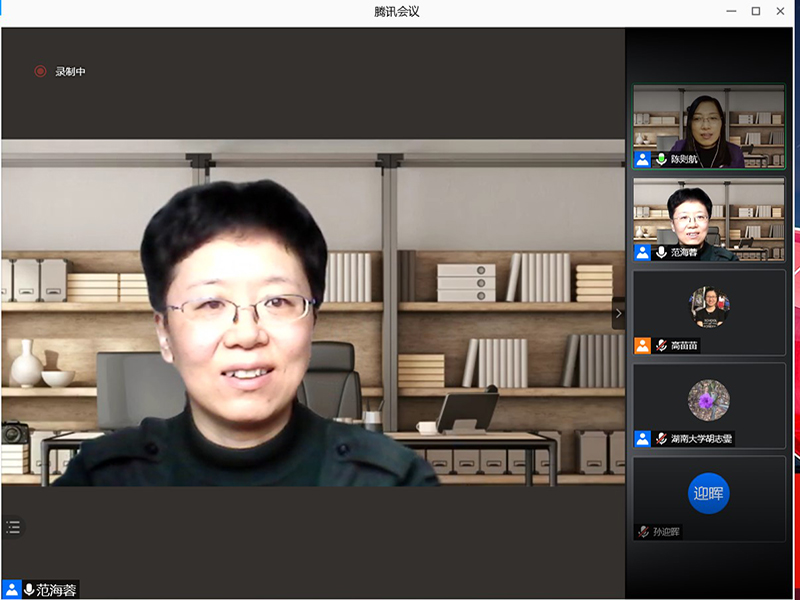This screenshot has width=800, height=600.
Task: Click the green microphone icon on 陈则航 tile
Action: [661, 159]
